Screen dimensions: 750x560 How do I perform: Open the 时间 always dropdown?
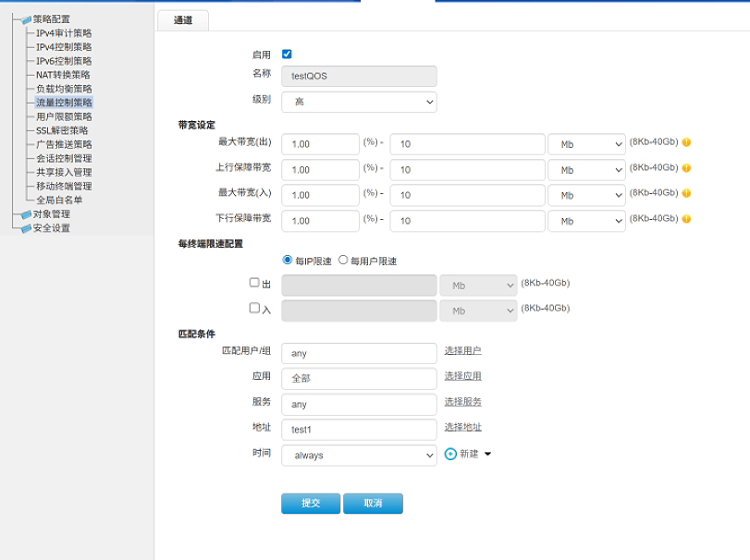click(359, 456)
